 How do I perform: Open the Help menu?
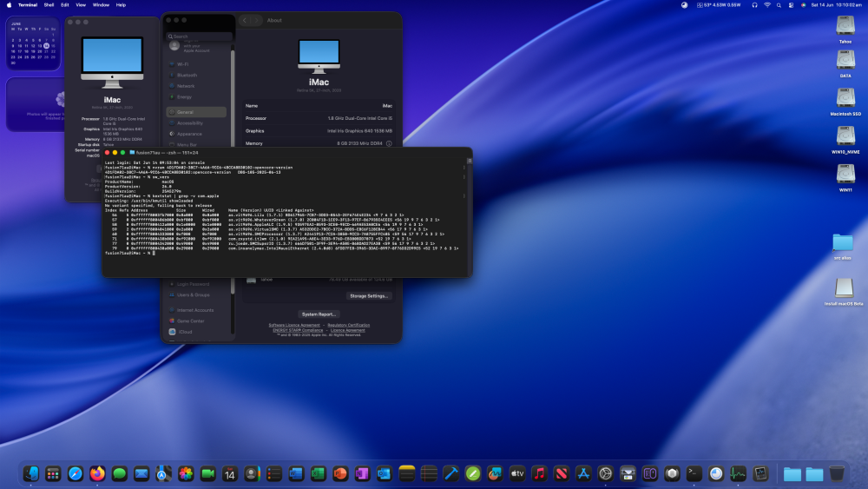point(121,5)
